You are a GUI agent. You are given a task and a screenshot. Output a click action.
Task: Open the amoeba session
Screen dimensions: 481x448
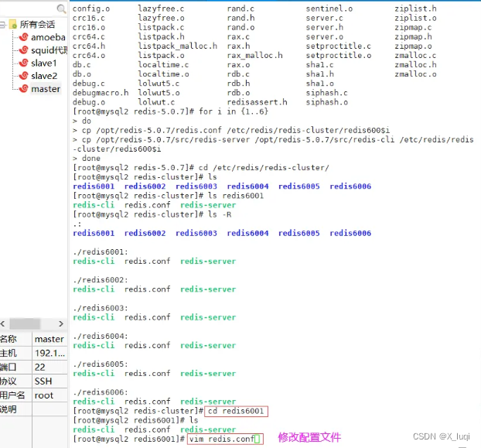pos(48,37)
